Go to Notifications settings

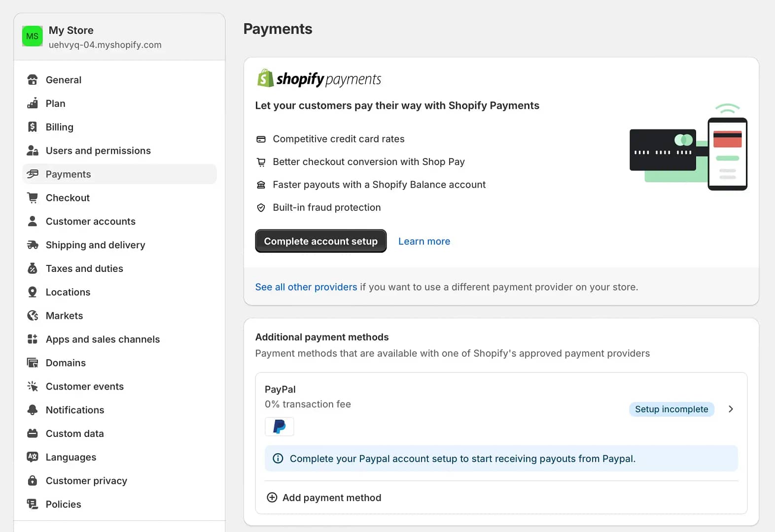tap(120, 410)
